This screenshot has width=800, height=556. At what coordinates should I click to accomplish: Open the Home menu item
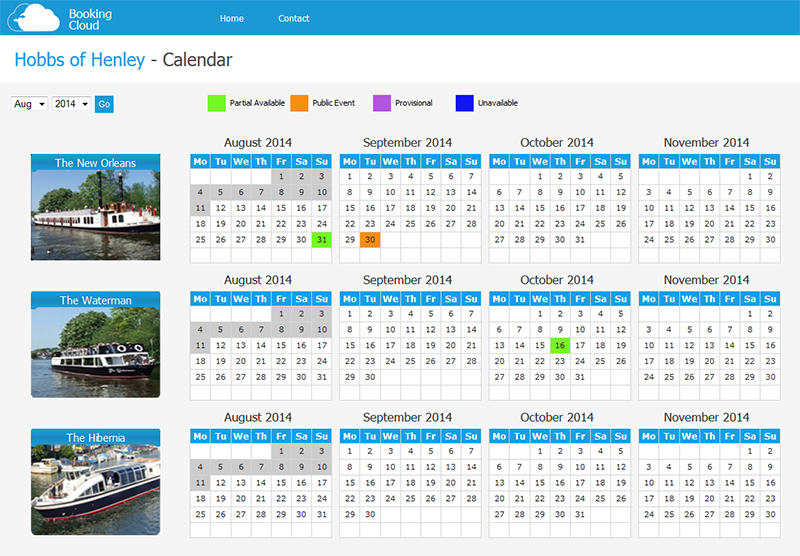231,19
